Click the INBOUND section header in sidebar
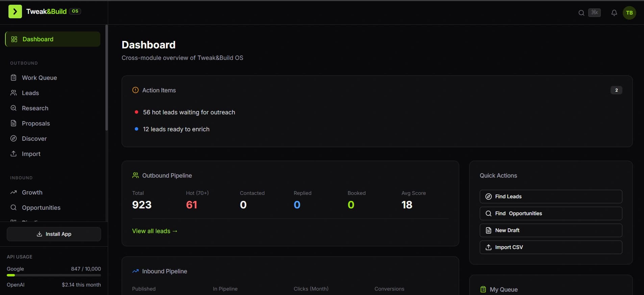The image size is (644, 295). [x=21, y=178]
